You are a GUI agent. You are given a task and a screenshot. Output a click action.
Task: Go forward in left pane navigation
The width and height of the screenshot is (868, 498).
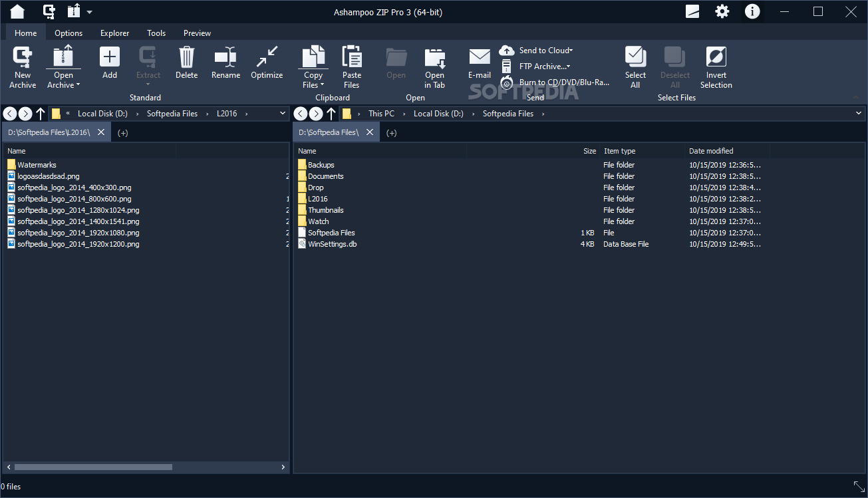click(x=25, y=114)
